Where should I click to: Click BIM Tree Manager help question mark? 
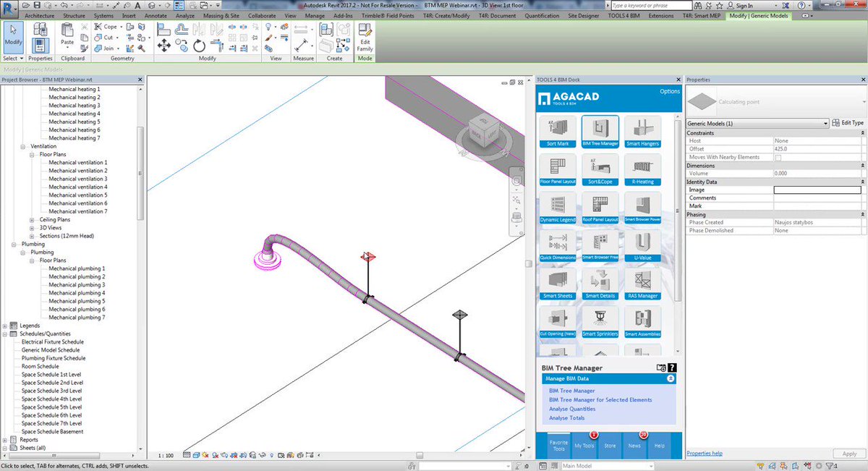[x=672, y=368]
